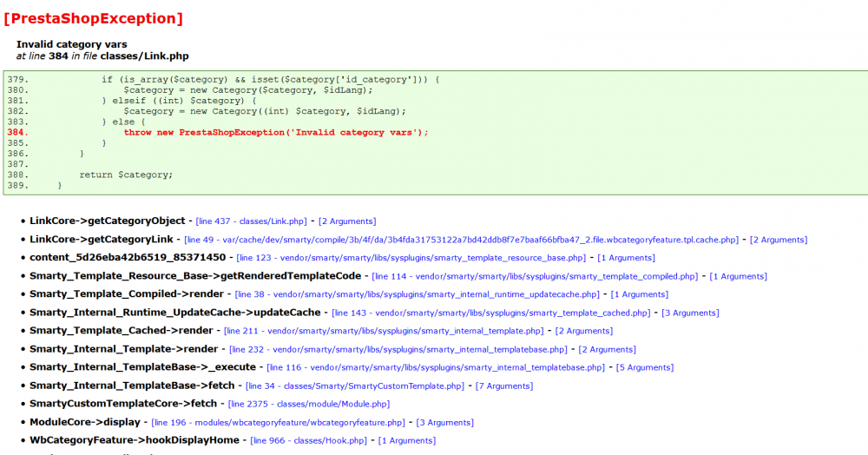The width and height of the screenshot is (868, 455).
Task: Click 'Smarty_Template_Cached->render' stack entry
Action: tap(122, 331)
